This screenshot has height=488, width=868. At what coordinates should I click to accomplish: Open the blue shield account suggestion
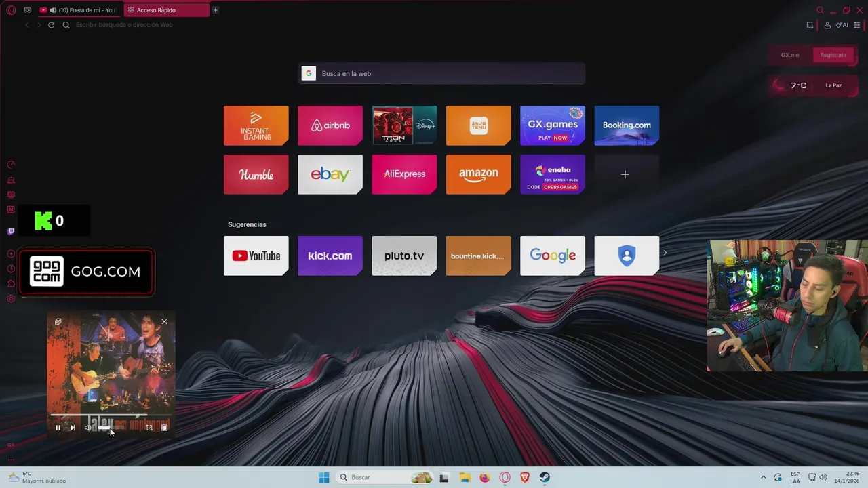[627, 256]
